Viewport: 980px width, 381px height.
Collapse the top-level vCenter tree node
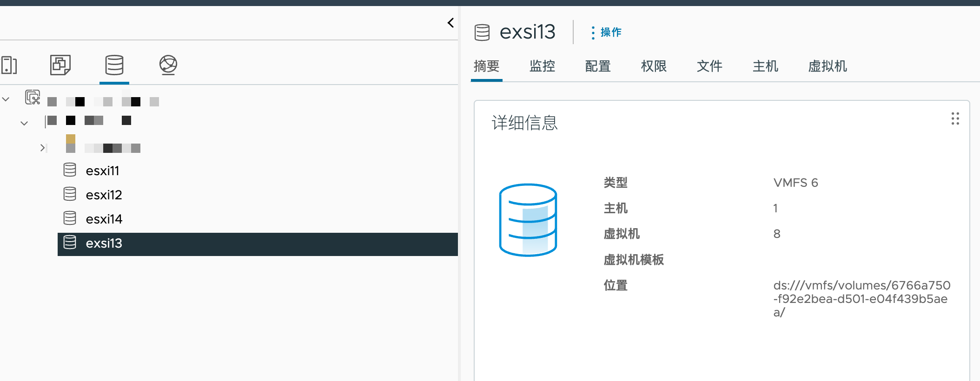click(x=6, y=99)
